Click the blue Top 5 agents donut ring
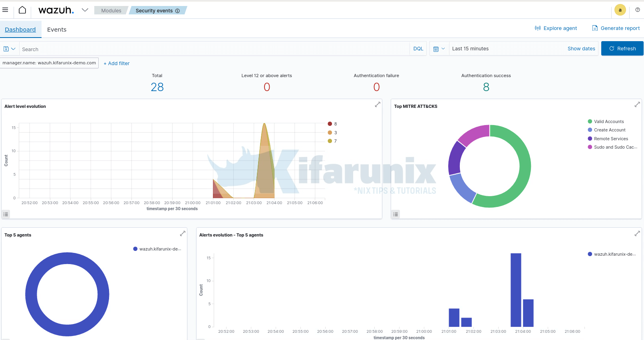This screenshot has width=644, height=340. [31, 294]
